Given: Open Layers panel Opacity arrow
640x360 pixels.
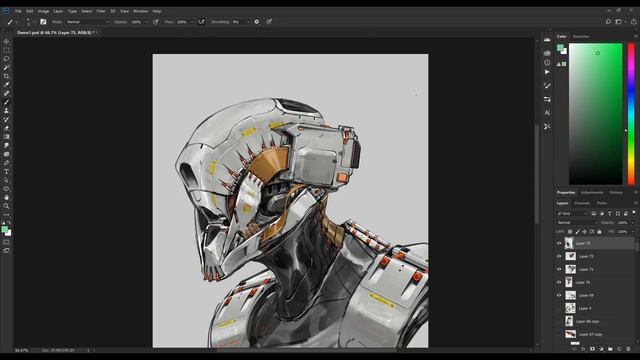Looking at the screenshot, I should point(633,222).
